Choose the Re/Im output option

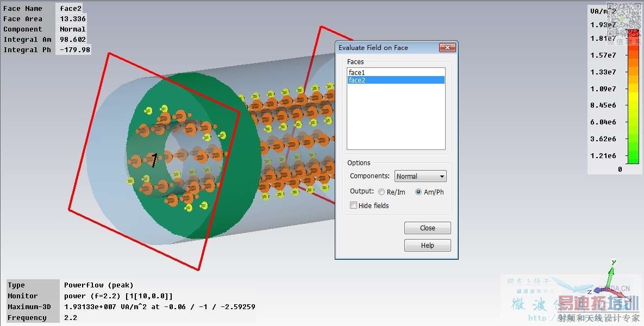(x=391, y=192)
